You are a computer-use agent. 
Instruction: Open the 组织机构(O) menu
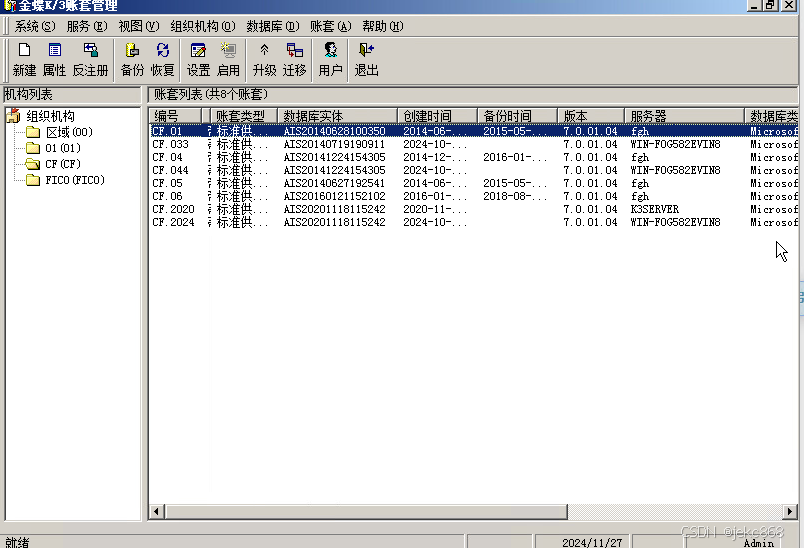(x=203, y=26)
